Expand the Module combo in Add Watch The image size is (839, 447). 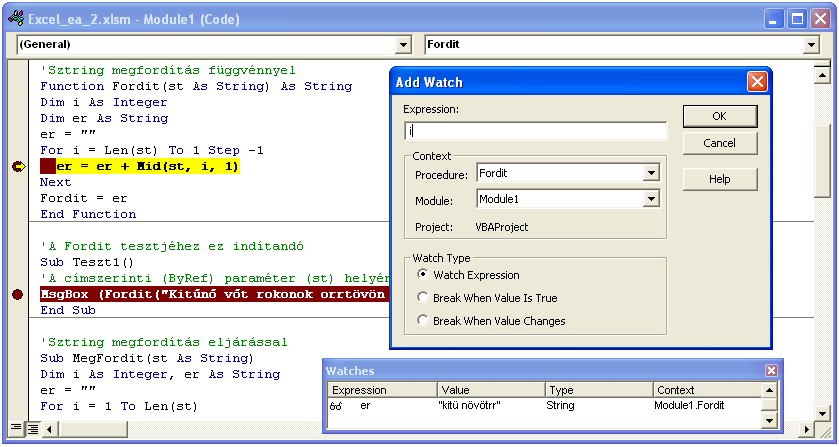pyautogui.click(x=651, y=199)
